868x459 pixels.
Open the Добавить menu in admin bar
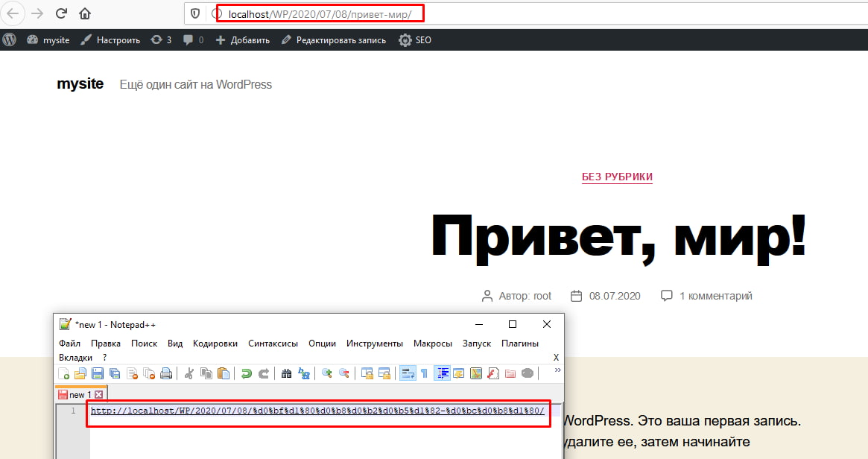click(x=242, y=40)
